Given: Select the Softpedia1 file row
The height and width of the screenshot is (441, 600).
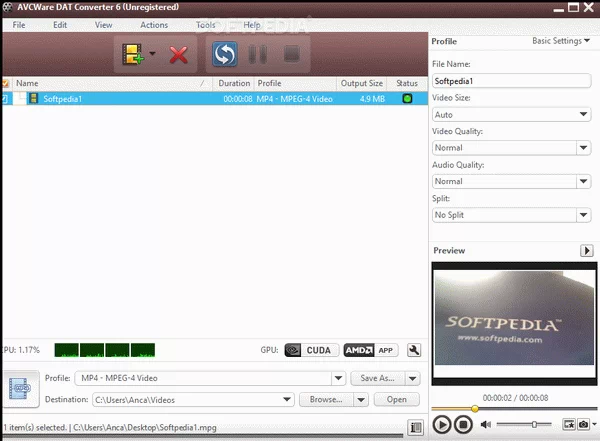Looking at the screenshot, I should tap(215, 99).
